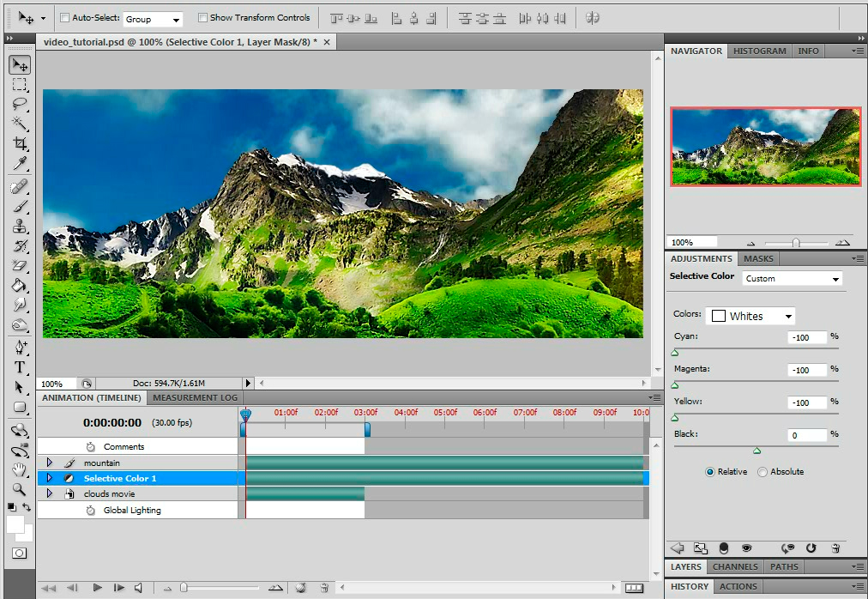Clip adjustment to layer icon

(724, 548)
